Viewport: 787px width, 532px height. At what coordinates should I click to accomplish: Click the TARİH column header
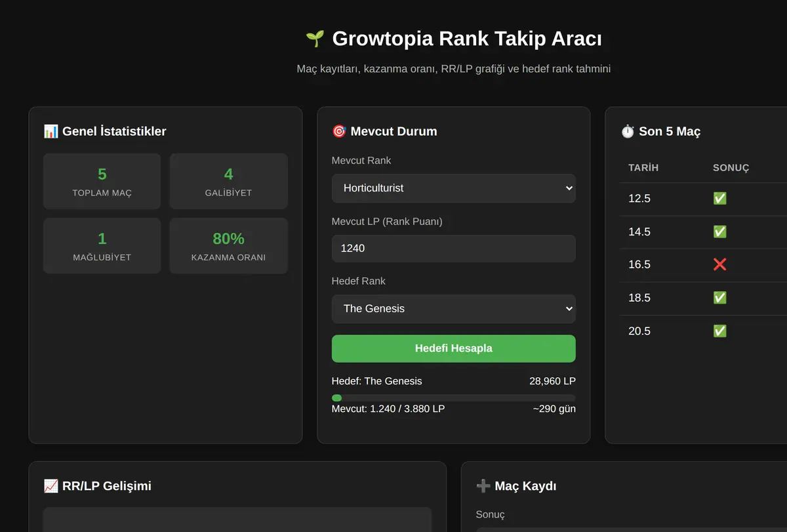[643, 168]
